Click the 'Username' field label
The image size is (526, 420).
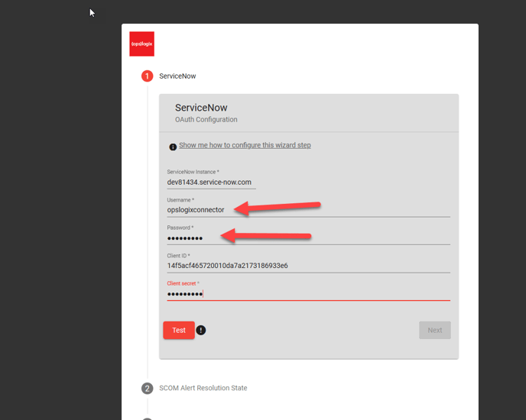[180, 200]
